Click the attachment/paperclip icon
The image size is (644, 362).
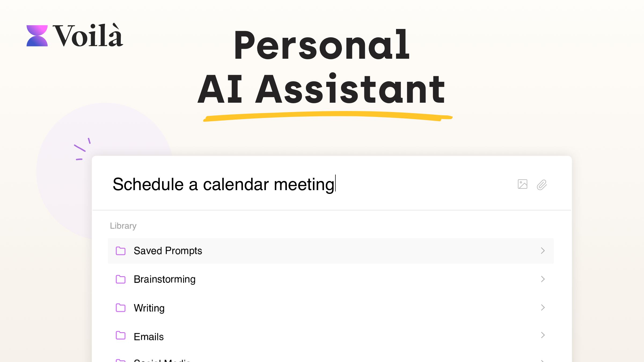(541, 184)
